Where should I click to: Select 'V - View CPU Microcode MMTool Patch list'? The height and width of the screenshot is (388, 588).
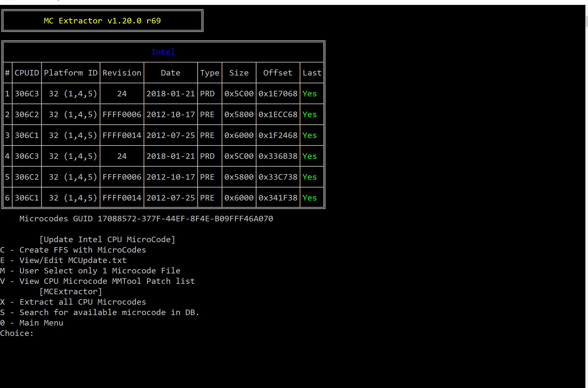[98, 281]
